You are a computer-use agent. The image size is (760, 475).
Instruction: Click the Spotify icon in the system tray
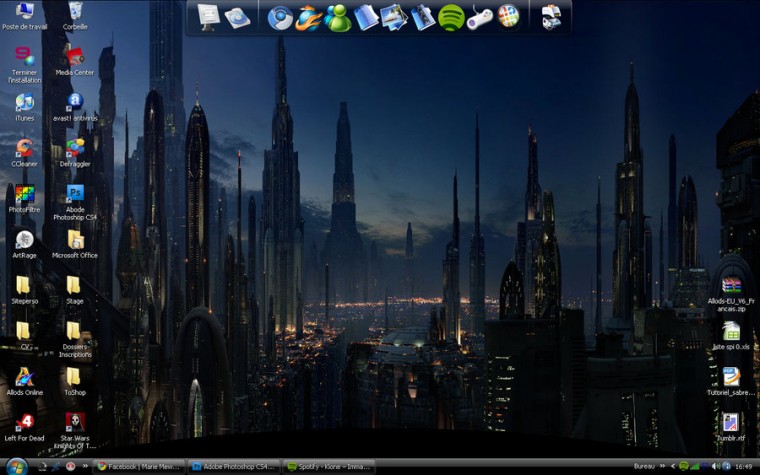pos(683,466)
